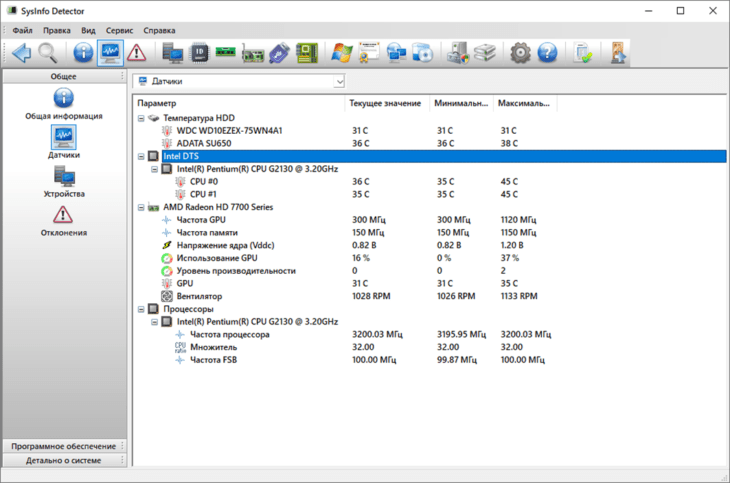Collapse the AMD Radeon HD 7700 Series node
Viewport: 730px width, 483px height.
pyautogui.click(x=141, y=207)
